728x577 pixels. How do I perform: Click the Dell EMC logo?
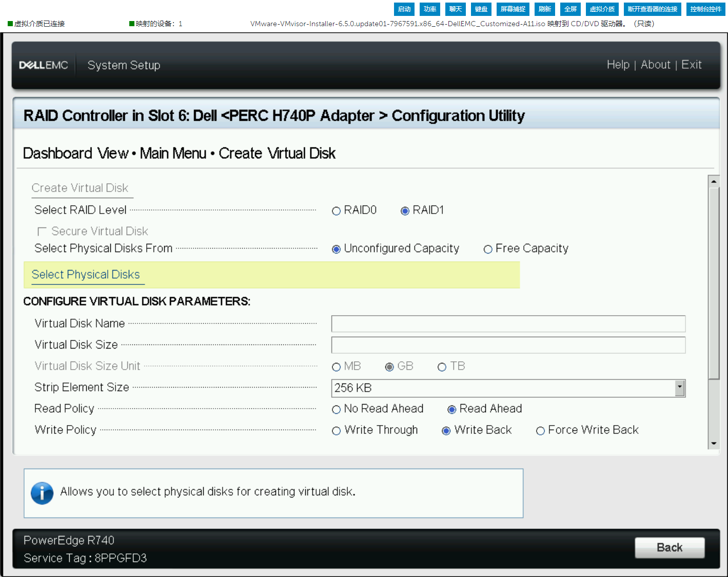click(44, 65)
